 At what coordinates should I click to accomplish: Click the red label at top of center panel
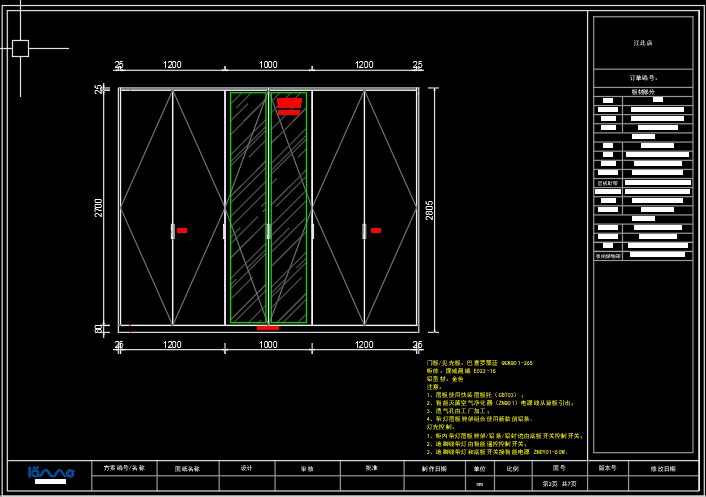(x=289, y=103)
